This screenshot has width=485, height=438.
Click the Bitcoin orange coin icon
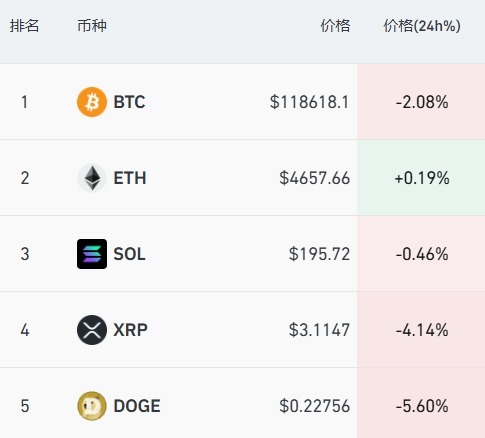(92, 102)
